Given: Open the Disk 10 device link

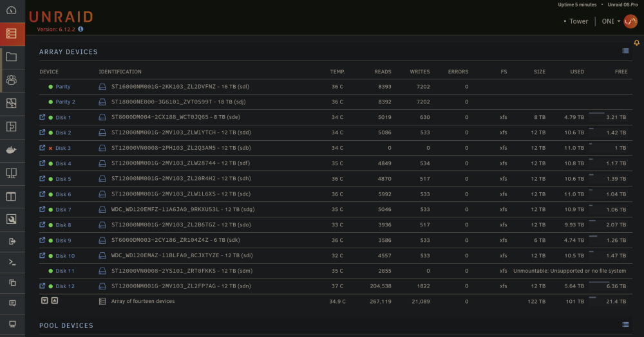Looking at the screenshot, I should point(65,256).
